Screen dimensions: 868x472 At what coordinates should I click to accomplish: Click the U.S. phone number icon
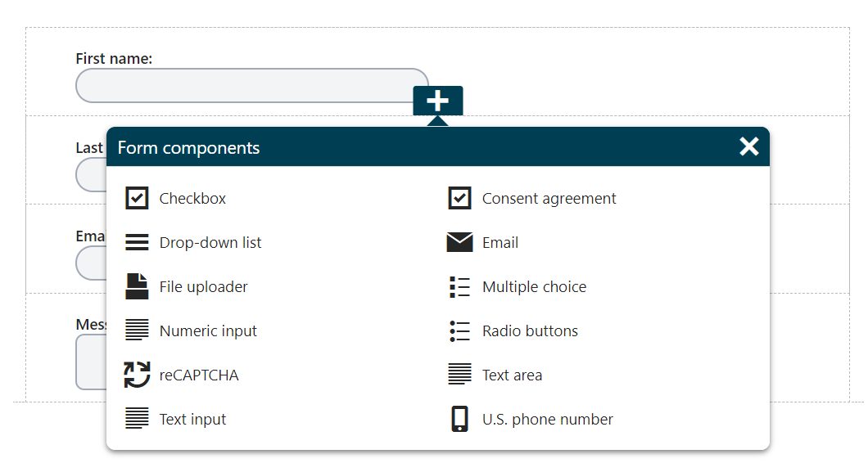[459, 419]
